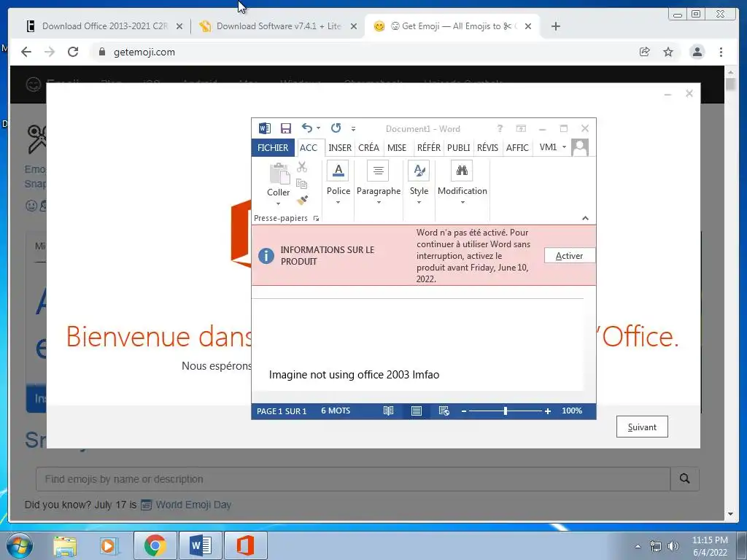747x560 pixels.
Task: Switch to Read Mode view in status bar
Action: [x=389, y=411]
